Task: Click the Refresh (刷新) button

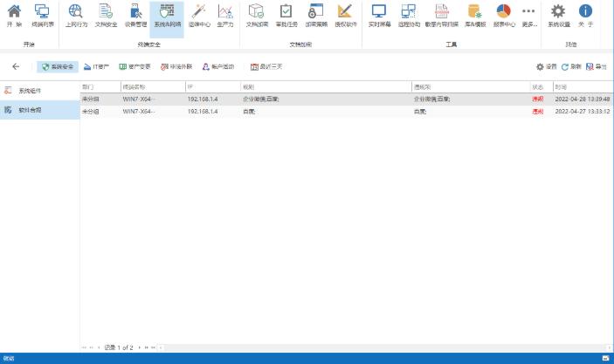Action: tap(571, 66)
